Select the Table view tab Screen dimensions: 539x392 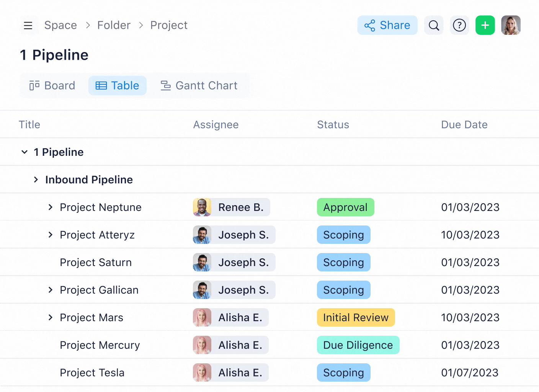coord(117,85)
